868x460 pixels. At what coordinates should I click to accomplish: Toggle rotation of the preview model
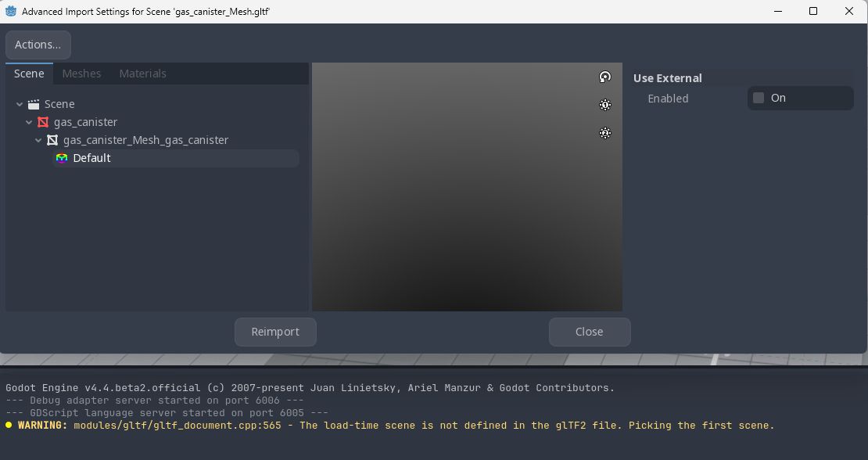[604, 77]
